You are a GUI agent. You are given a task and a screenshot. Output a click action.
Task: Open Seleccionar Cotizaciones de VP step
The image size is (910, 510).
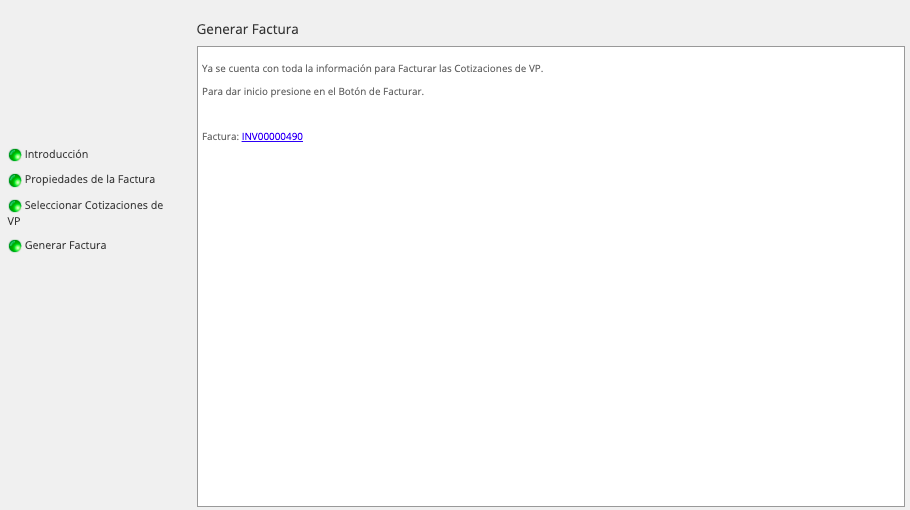85,213
